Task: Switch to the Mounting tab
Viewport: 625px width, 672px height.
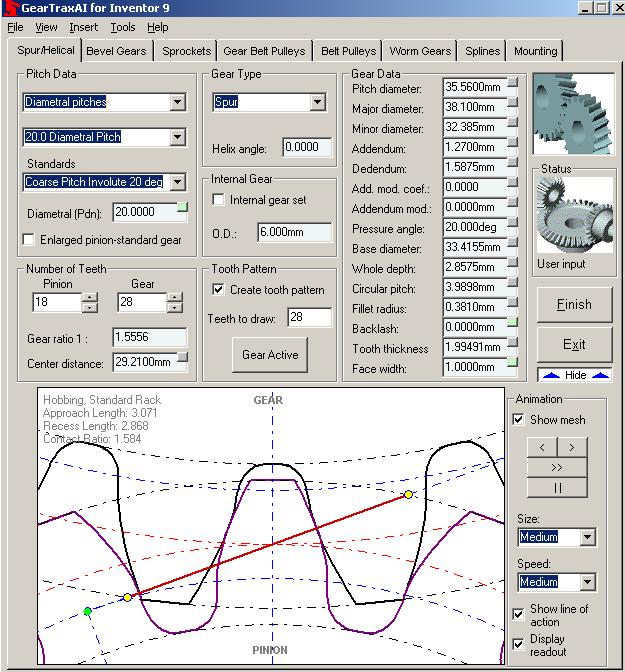Action: click(535, 51)
